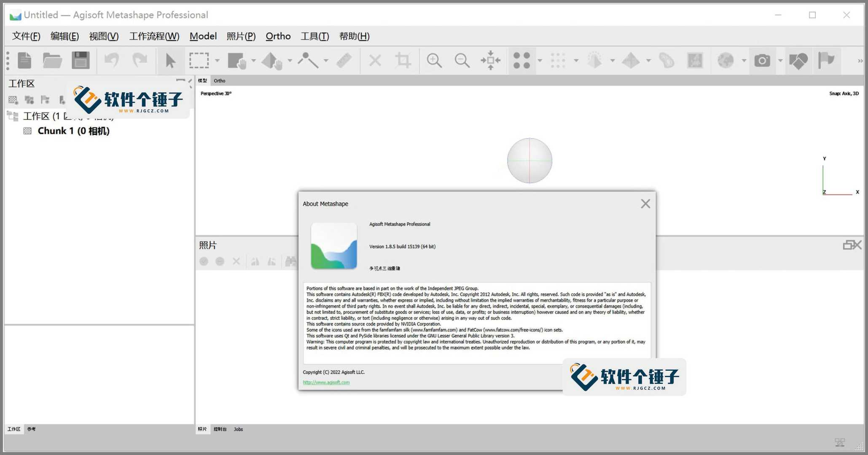The width and height of the screenshot is (868, 455).
Task: Select the Move Object tool
Action: coord(272,61)
